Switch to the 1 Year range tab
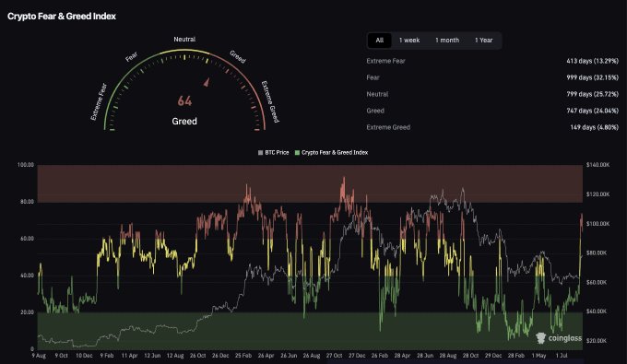The height and width of the screenshot is (364, 627). [x=483, y=41]
